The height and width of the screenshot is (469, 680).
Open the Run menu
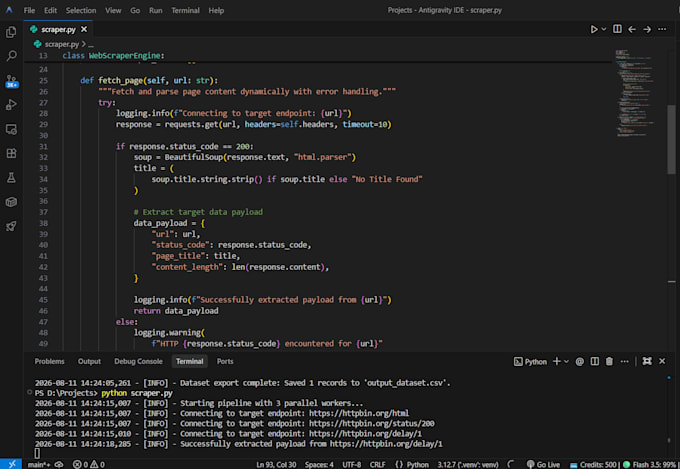tap(156, 10)
